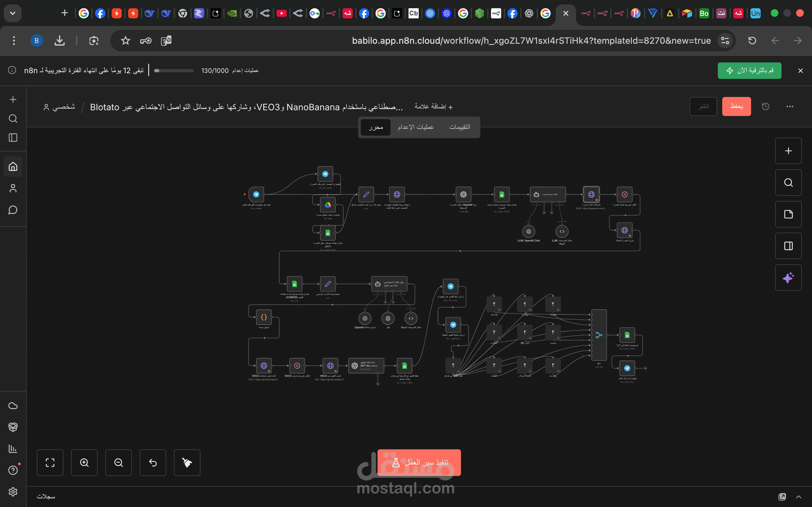This screenshot has height=507, width=812.
Task: Open workflow history clock icon
Action: (x=765, y=107)
